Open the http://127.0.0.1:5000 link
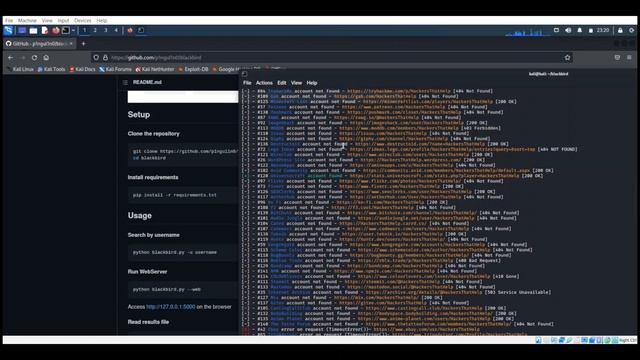 click(171, 307)
